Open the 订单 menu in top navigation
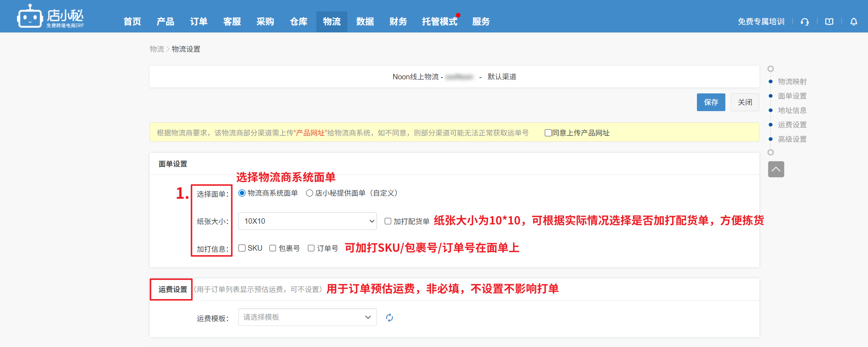Image resolution: width=868 pixels, height=347 pixels. click(198, 22)
